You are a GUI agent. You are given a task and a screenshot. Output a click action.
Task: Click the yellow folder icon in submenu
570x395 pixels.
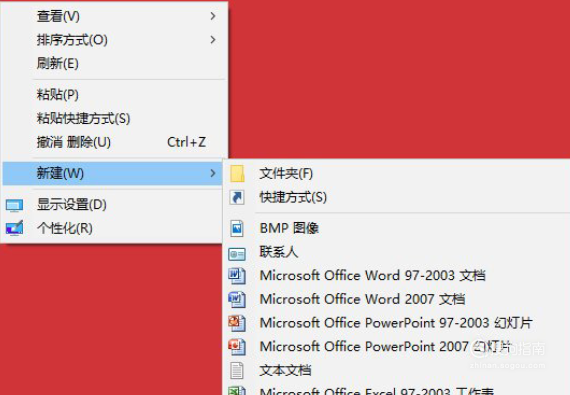click(x=237, y=173)
